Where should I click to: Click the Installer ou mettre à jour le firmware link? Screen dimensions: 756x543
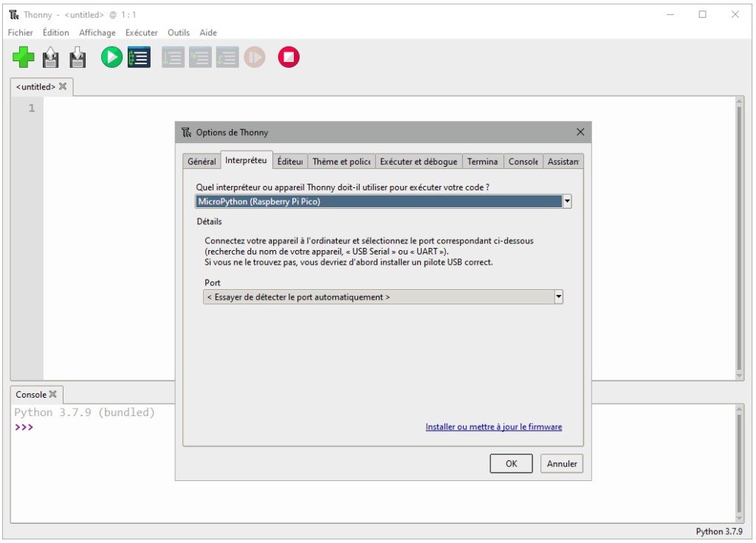click(493, 426)
